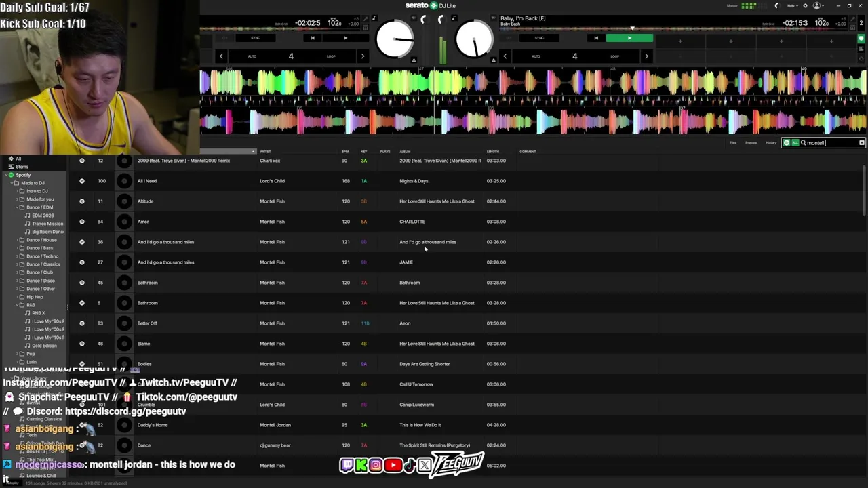Screen dimensions: 868x488
Task: Expand the Made for you folder
Action: click(16, 199)
